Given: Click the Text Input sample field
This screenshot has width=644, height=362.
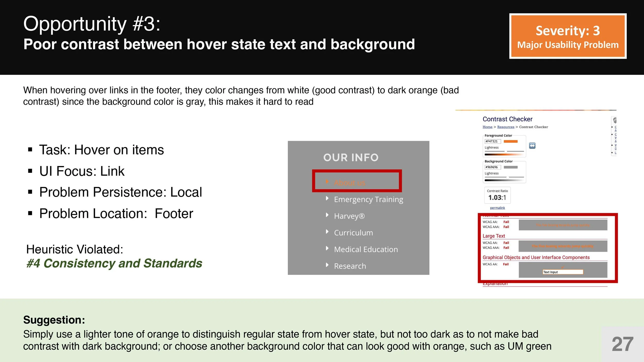Looking at the screenshot, I should (563, 272).
